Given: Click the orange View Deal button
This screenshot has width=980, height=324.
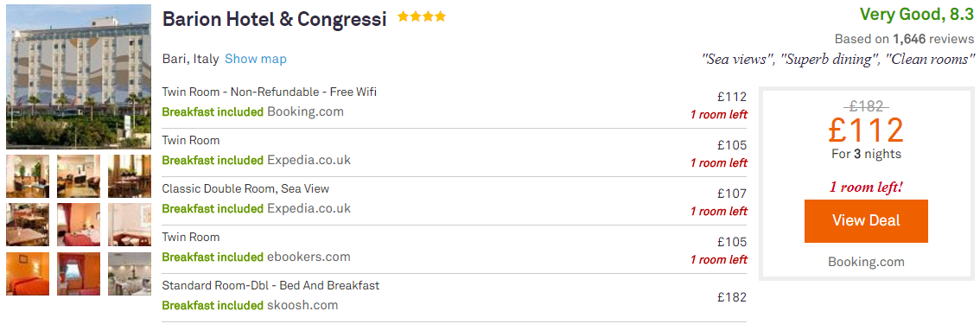Looking at the screenshot, I should pyautogui.click(x=866, y=221).
